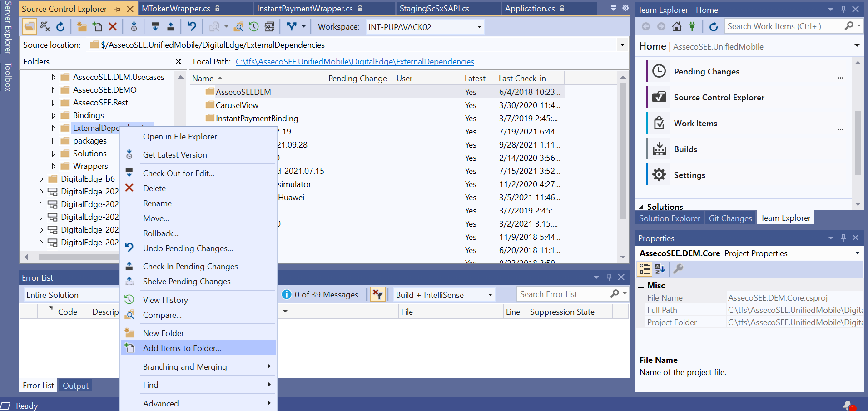
Task: Click the Team Explorer Home icon
Action: pos(677,26)
